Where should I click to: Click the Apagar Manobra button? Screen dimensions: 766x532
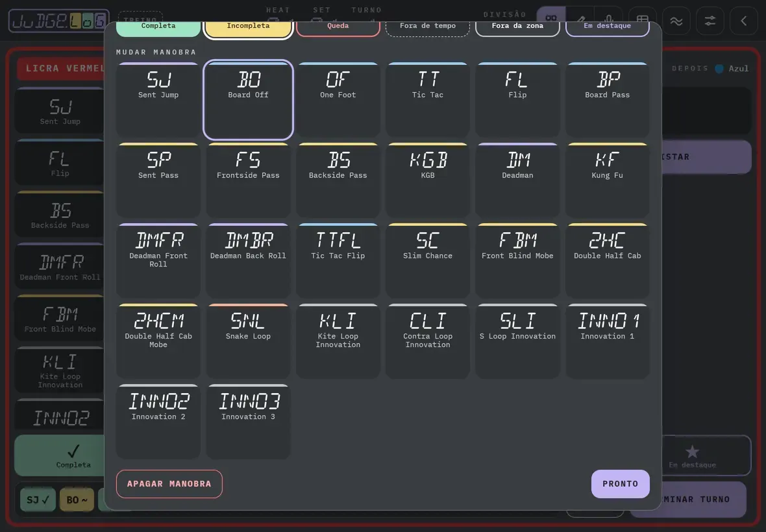tap(169, 484)
